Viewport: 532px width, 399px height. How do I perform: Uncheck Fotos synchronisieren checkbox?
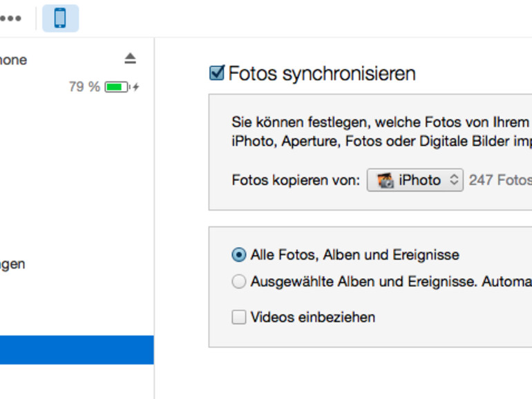click(x=216, y=73)
